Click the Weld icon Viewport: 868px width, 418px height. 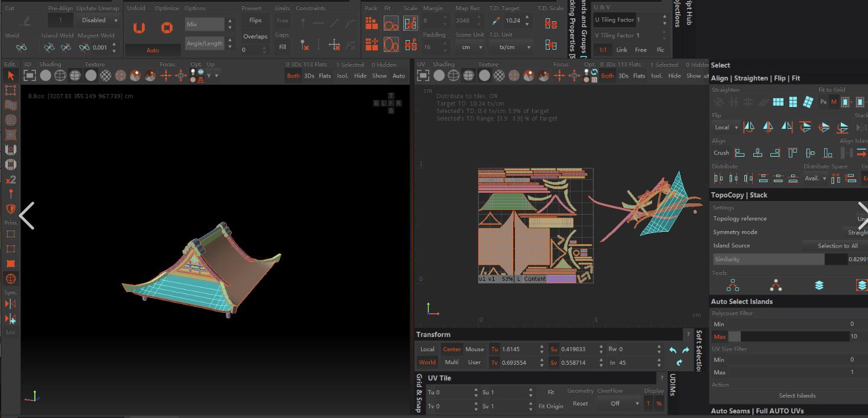(21, 47)
